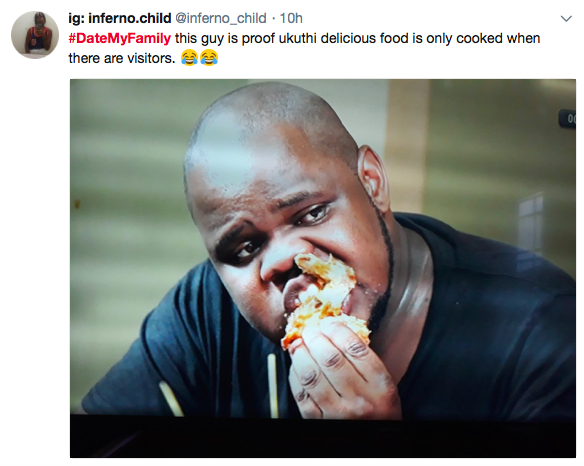
Task: Click the dark timer badge on photo edge
Action: pyautogui.click(x=567, y=119)
